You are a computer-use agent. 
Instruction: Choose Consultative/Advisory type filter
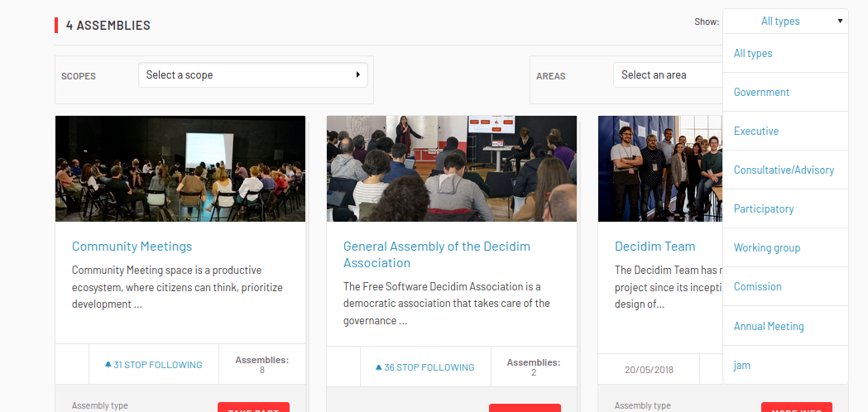pyautogui.click(x=784, y=170)
